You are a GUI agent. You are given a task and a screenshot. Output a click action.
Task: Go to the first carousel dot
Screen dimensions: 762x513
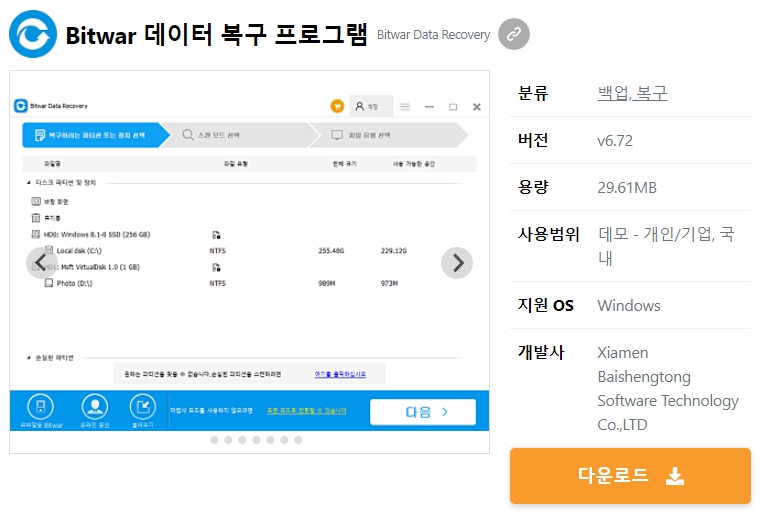pos(214,440)
